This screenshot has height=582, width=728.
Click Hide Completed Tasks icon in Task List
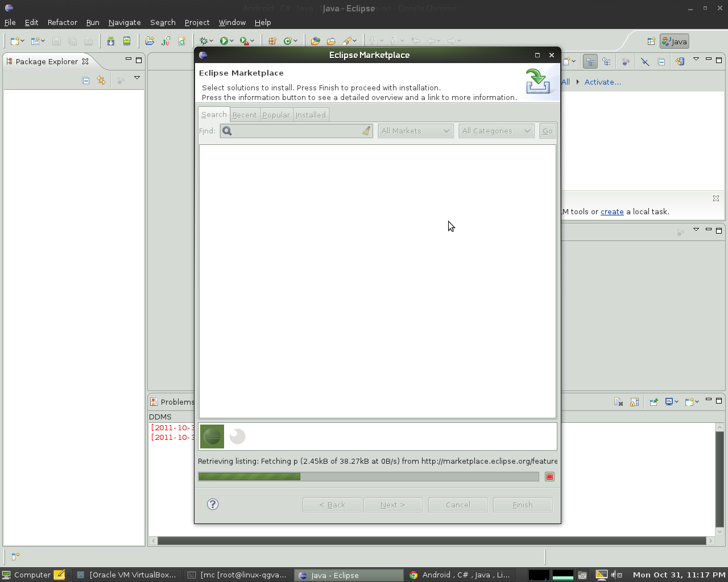644,61
